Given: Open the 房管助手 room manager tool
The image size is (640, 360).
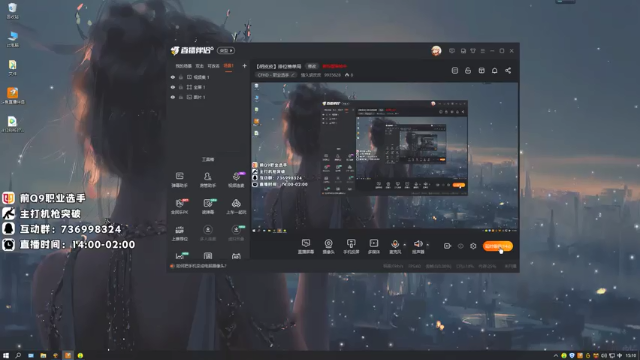Looking at the screenshot, I should pos(207,180).
